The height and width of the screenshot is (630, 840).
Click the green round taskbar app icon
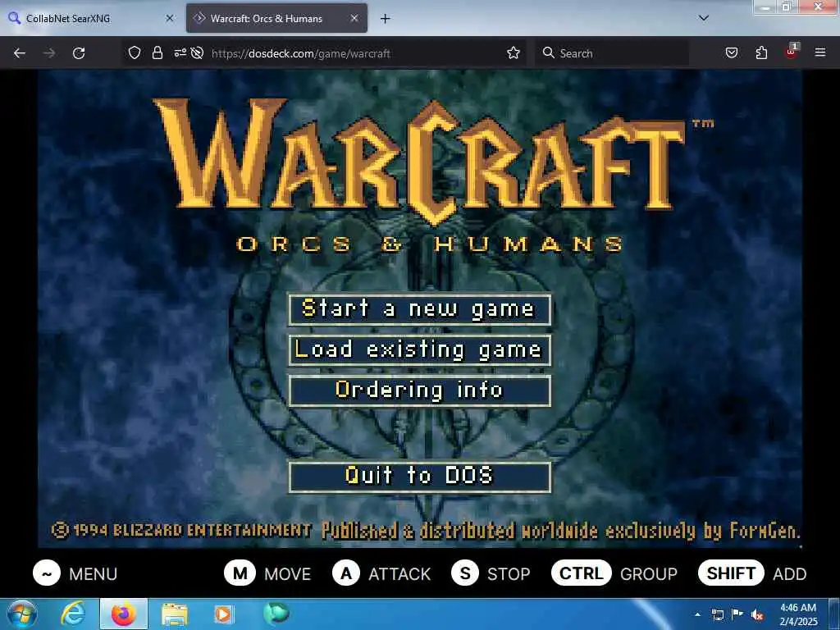276,614
